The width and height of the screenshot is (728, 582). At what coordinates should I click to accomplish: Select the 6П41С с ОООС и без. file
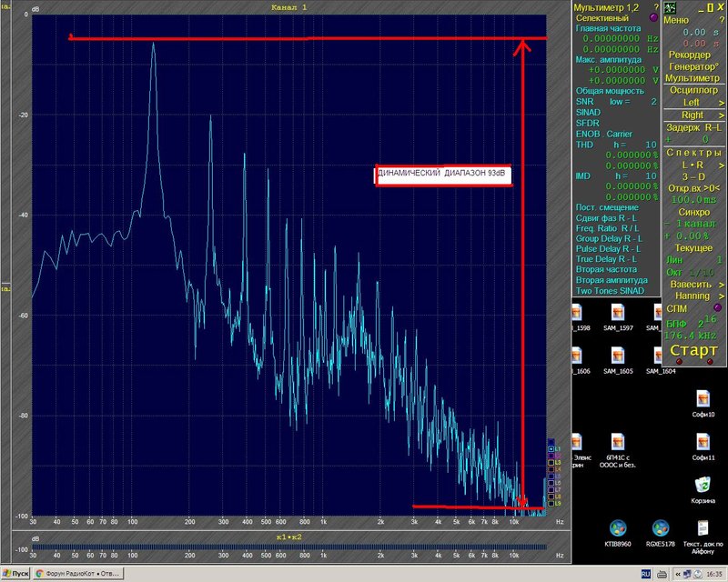618,450
